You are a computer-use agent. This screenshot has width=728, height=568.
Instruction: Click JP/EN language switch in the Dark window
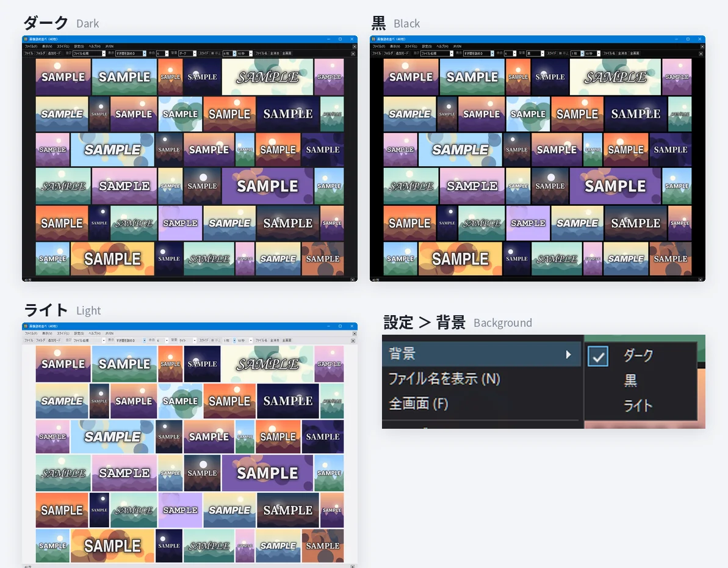tap(109, 46)
